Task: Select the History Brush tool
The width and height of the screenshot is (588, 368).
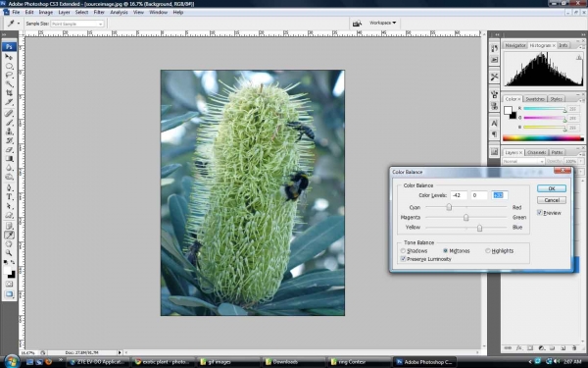Action: [x=9, y=140]
